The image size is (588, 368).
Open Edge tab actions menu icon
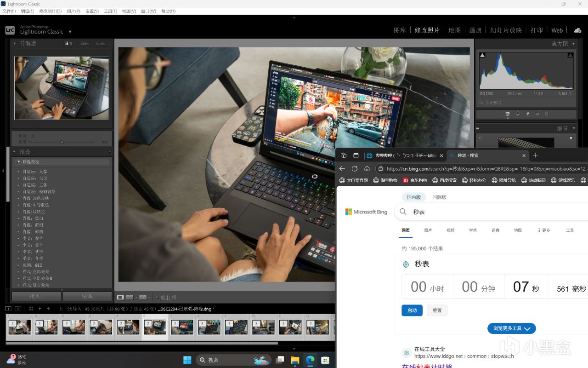click(x=356, y=155)
